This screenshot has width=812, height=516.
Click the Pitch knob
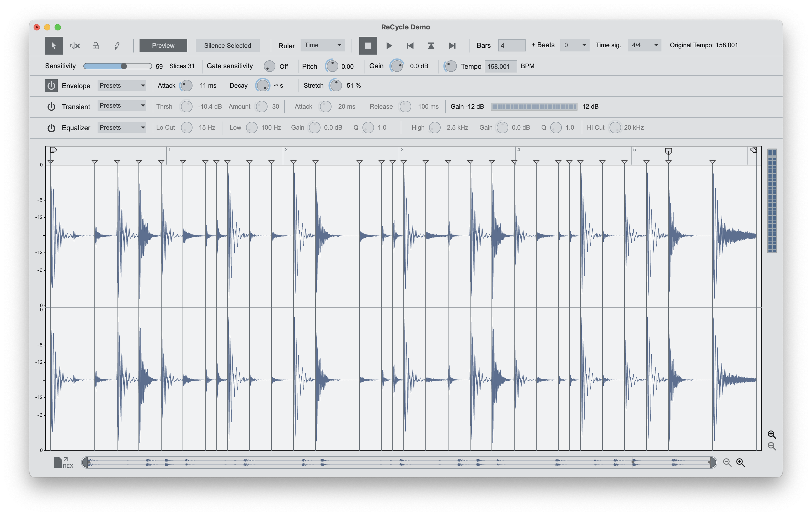[x=332, y=66]
